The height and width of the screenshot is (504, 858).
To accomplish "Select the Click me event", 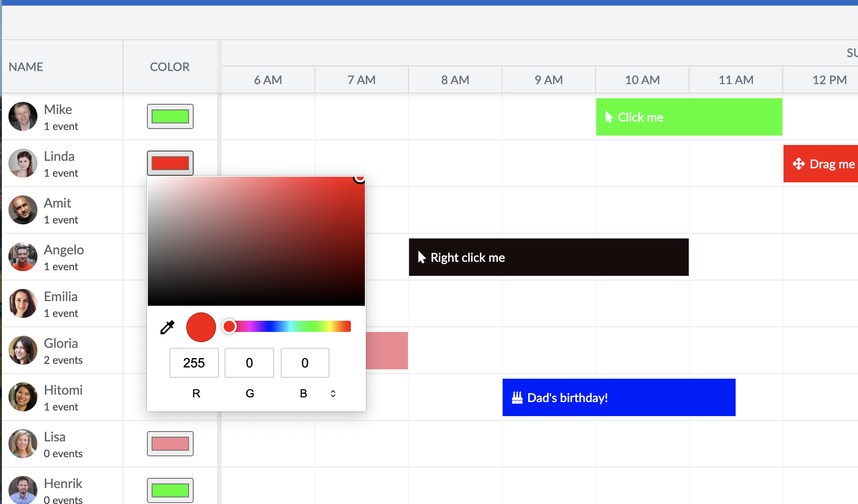I will point(688,117).
